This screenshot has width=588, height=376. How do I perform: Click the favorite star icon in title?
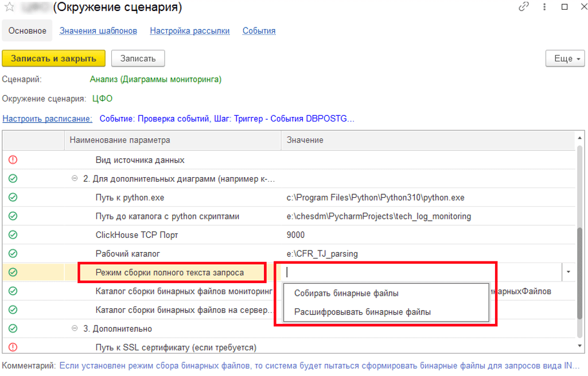click(9, 7)
